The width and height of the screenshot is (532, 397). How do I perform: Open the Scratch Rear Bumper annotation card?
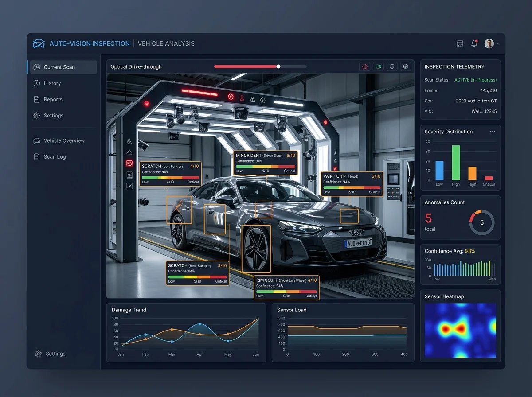[x=198, y=273]
